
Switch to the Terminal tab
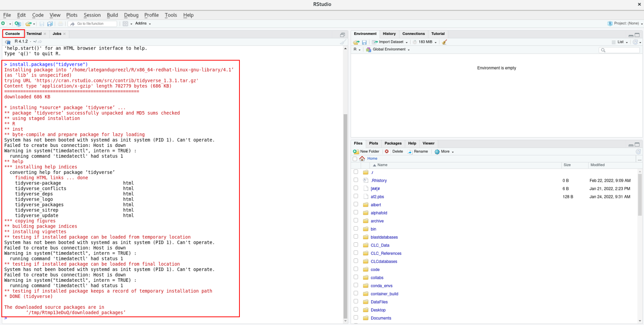click(x=34, y=34)
